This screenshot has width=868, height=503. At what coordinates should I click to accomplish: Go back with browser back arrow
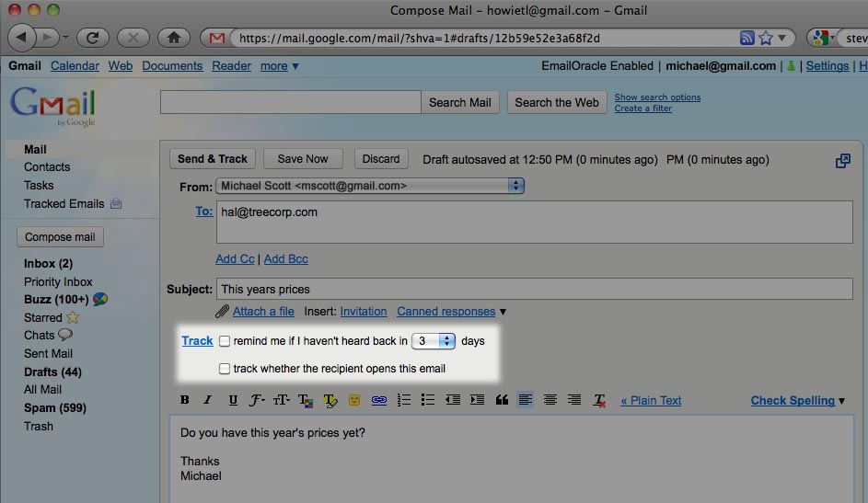click(21, 38)
